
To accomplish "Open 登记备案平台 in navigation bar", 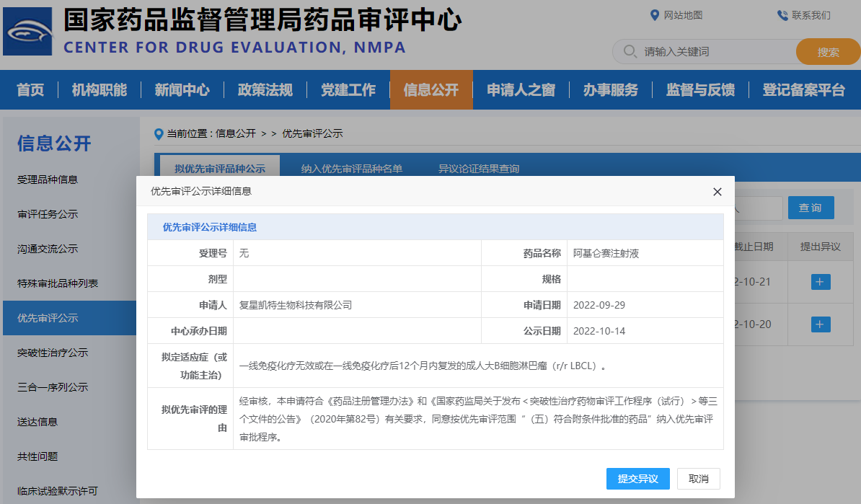I will click(x=803, y=90).
